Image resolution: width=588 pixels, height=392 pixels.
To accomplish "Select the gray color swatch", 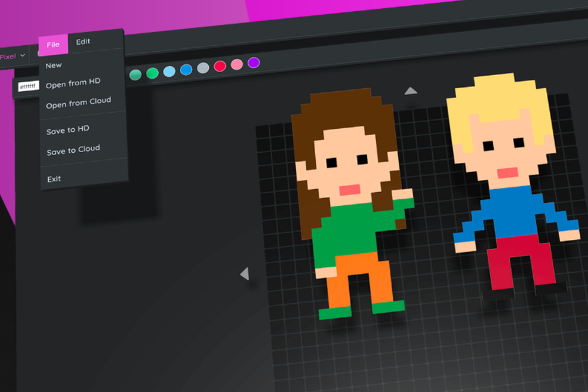I will click(x=202, y=69).
